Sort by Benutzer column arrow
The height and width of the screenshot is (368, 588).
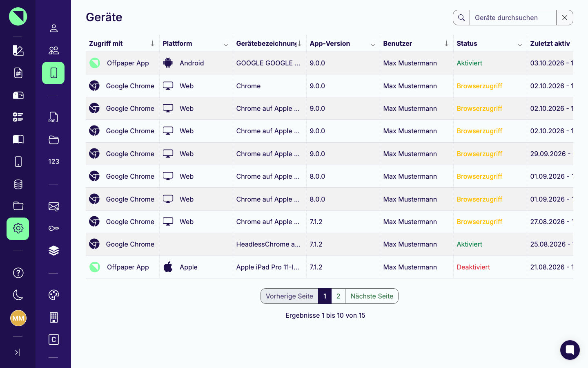click(446, 43)
